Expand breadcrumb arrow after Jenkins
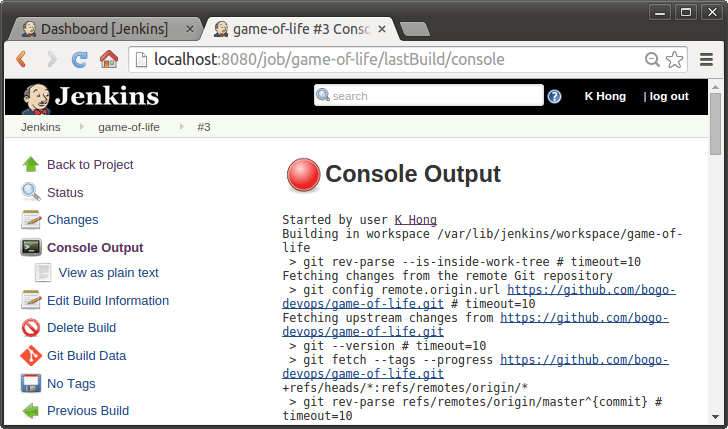Screen dimensions: 728x429 82,127
